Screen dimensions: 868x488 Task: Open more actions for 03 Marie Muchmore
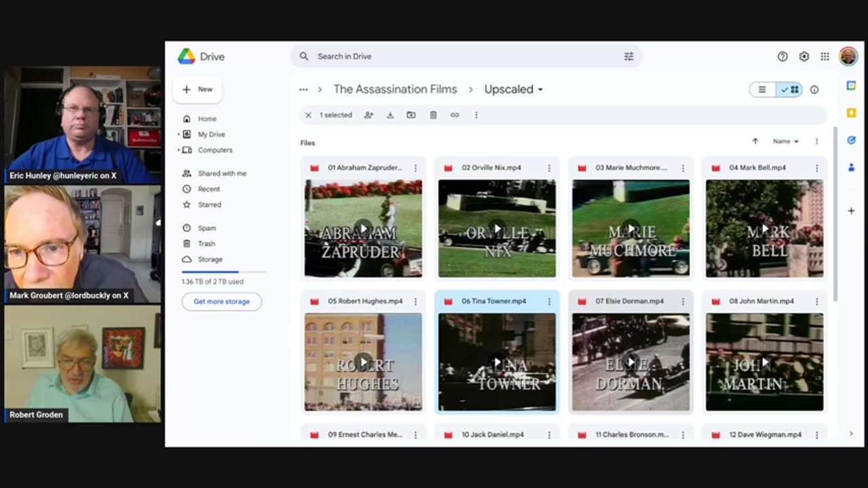point(683,168)
